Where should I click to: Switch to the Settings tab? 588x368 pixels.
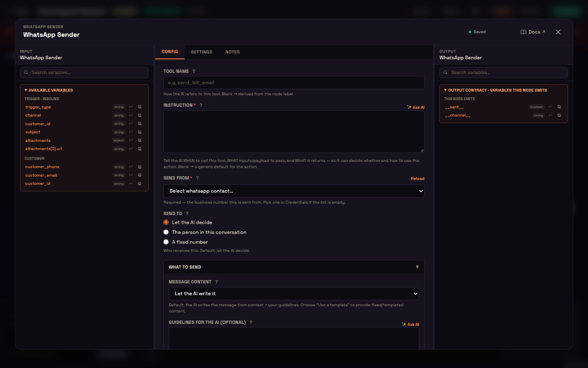pyautogui.click(x=202, y=52)
